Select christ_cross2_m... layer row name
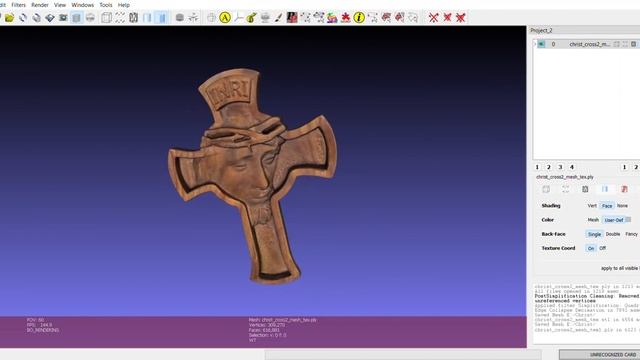Image resolution: width=640 pixels, height=360 pixels. pos(589,44)
